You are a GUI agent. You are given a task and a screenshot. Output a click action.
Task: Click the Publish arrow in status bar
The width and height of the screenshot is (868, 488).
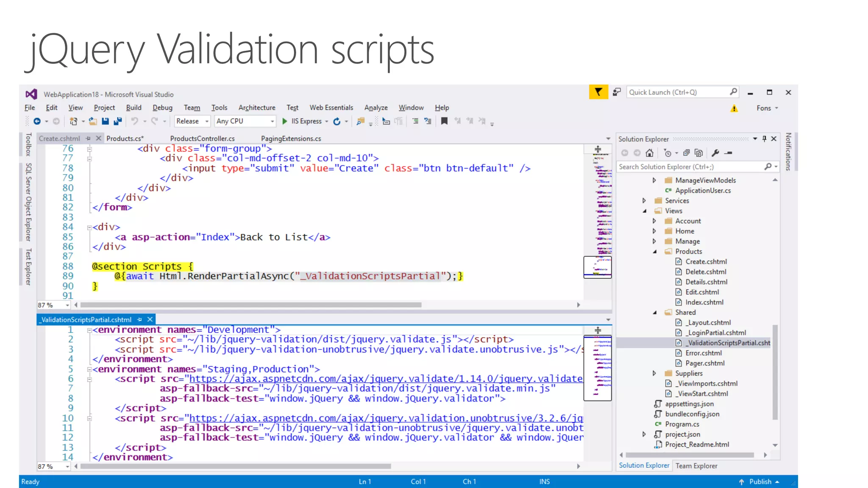coord(741,482)
